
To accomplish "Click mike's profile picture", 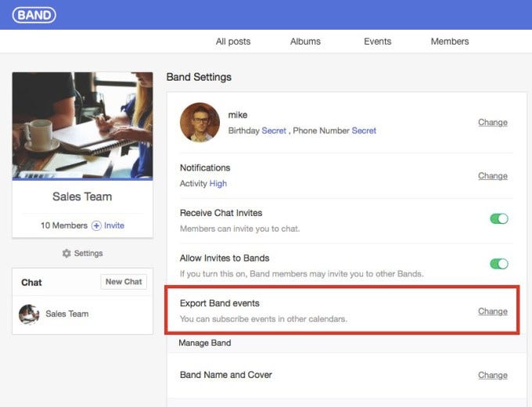I will [x=199, y=123].
